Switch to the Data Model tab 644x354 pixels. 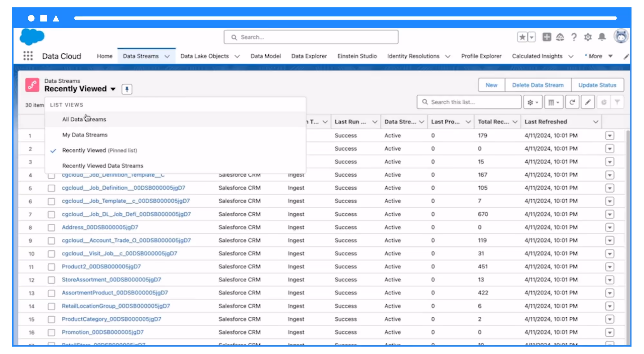[x=266, y=56]
